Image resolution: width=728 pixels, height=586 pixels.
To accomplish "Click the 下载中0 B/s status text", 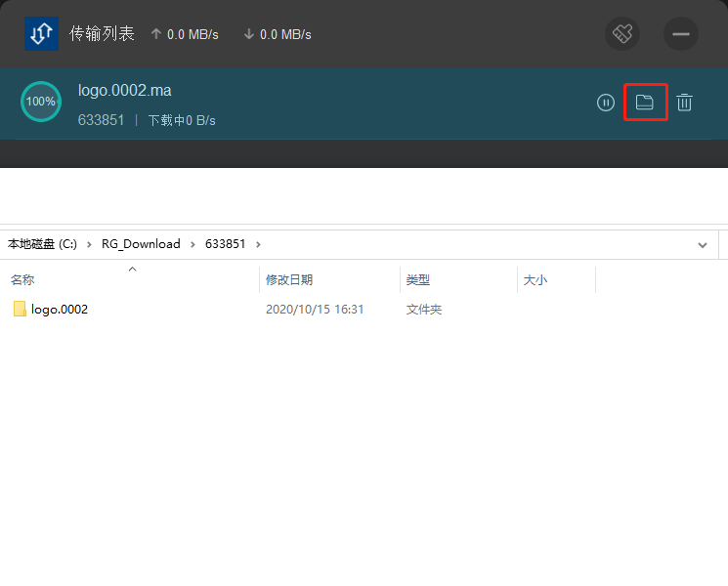I will (x=182, y=121).
